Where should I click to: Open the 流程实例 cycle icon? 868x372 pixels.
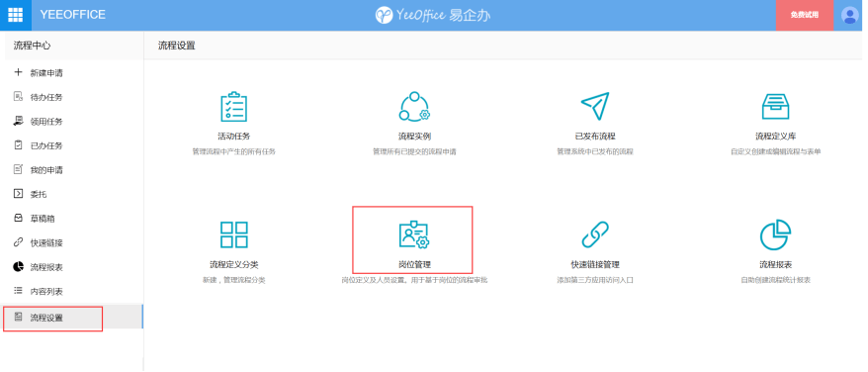pyautogui.click(x=414, y=107)
